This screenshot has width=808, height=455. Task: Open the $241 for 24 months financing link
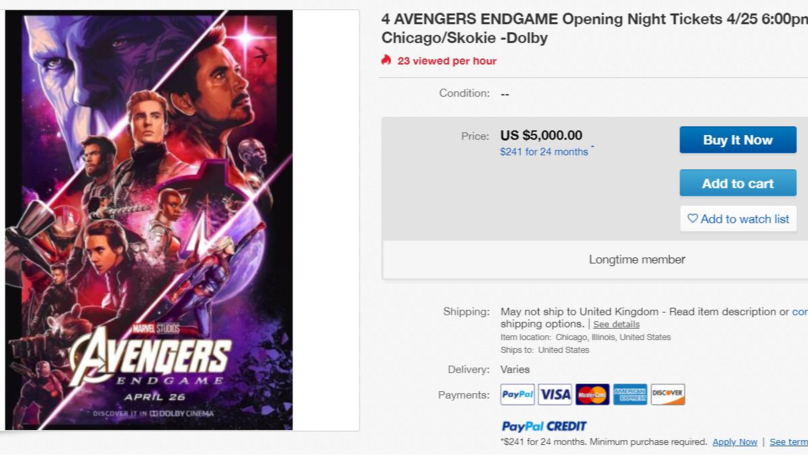coord(544,152)
